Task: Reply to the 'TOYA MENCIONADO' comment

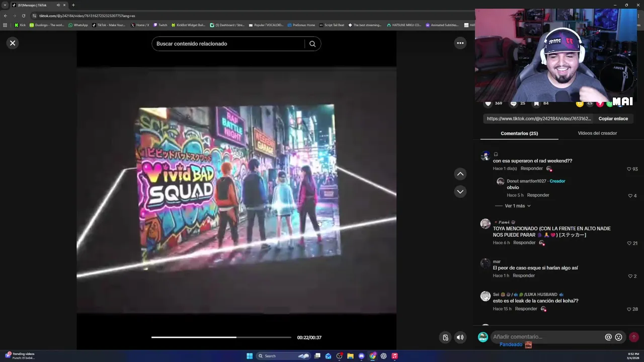Action: point(524,242)
